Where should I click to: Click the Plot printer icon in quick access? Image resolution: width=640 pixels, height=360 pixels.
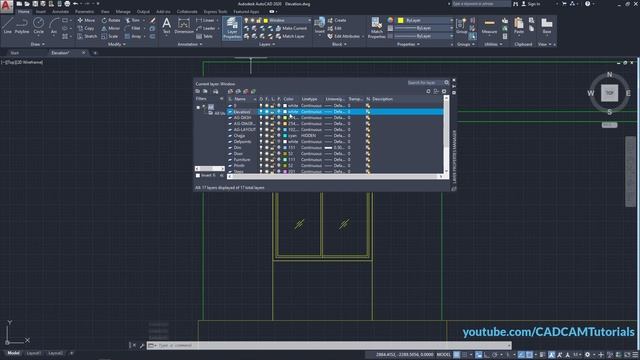pos(67,4)
